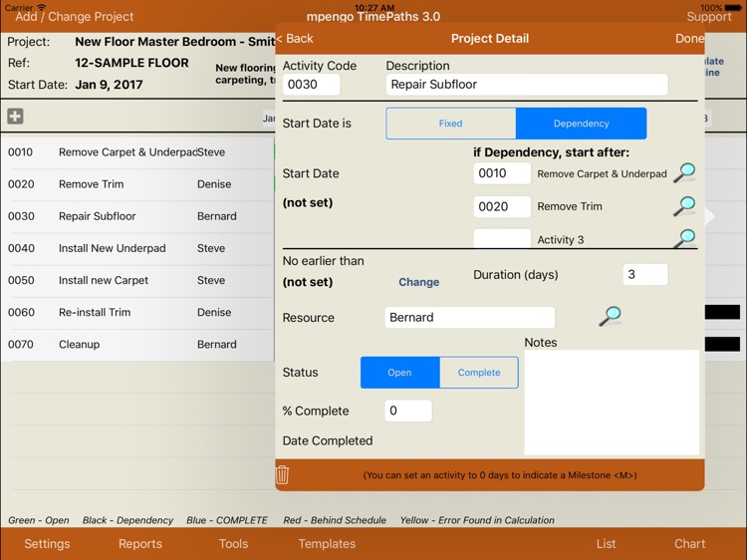Delete activity using the trash icon
Viewport: 747px width, 560px height.
(283, 475)
